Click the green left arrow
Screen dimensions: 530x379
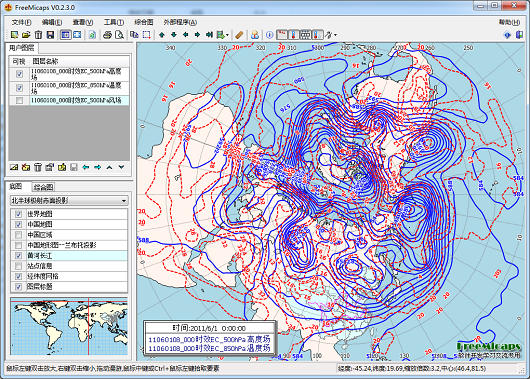coord(186,35)
